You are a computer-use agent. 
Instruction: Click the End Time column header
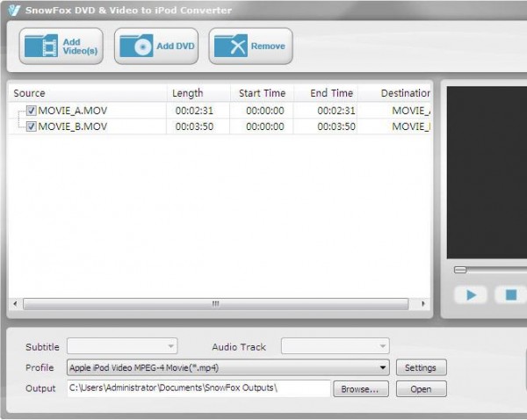pos(326,93)
